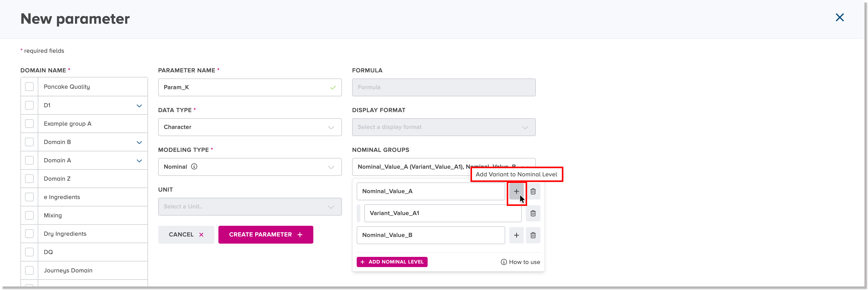This screenshot has width=868, height=290.
Task: Edit the Variant_Value_A1 text field
Action: [x=443, y=213]
